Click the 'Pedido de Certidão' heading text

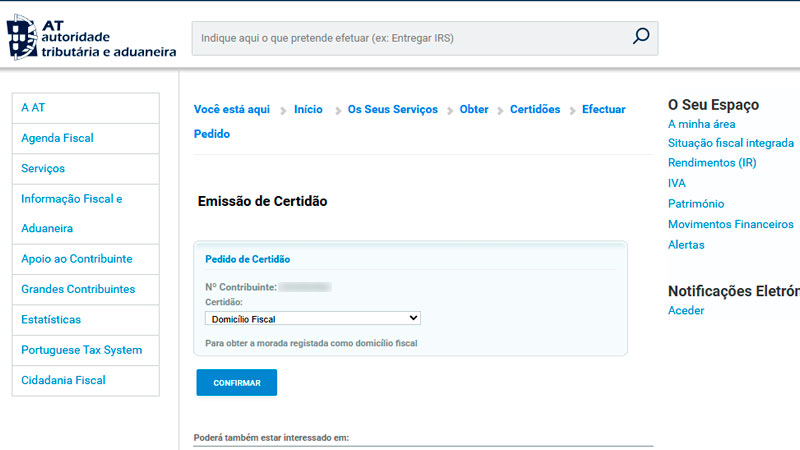click(x=247, y=259)
